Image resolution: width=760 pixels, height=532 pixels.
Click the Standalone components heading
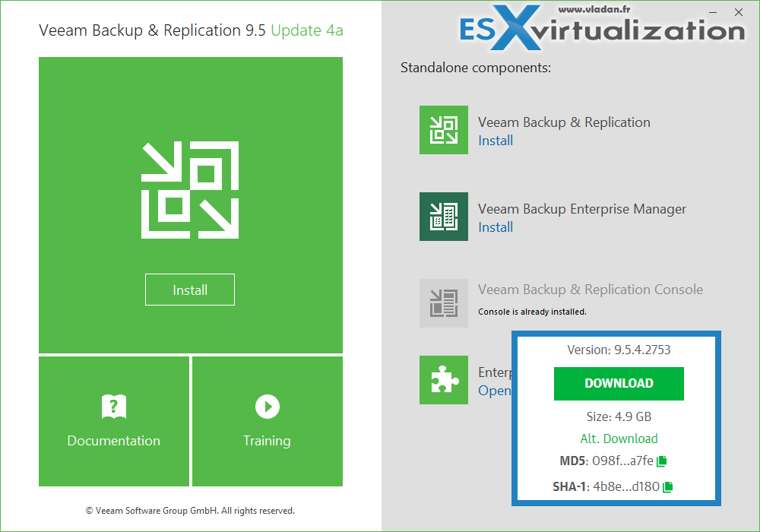[476, 68]
